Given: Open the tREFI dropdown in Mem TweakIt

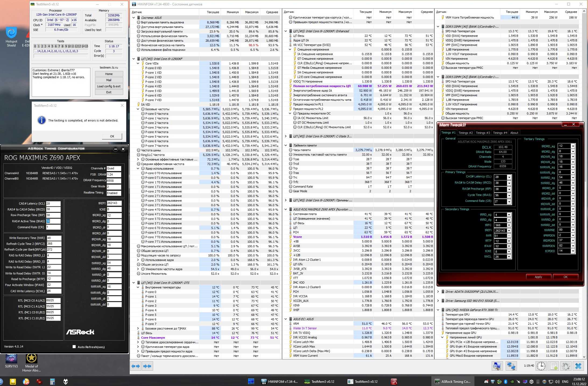Looking at the screenshot, I should (x=509, y=230).
